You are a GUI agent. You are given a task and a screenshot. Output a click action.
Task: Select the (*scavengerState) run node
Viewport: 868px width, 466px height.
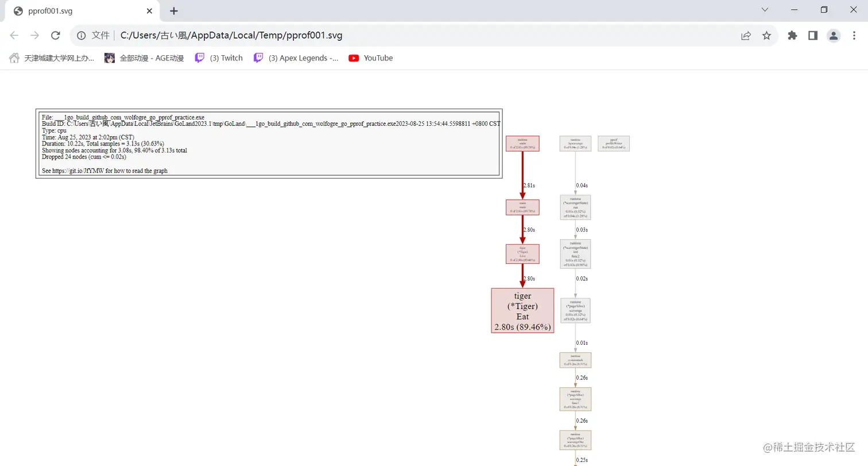(575, 207)
